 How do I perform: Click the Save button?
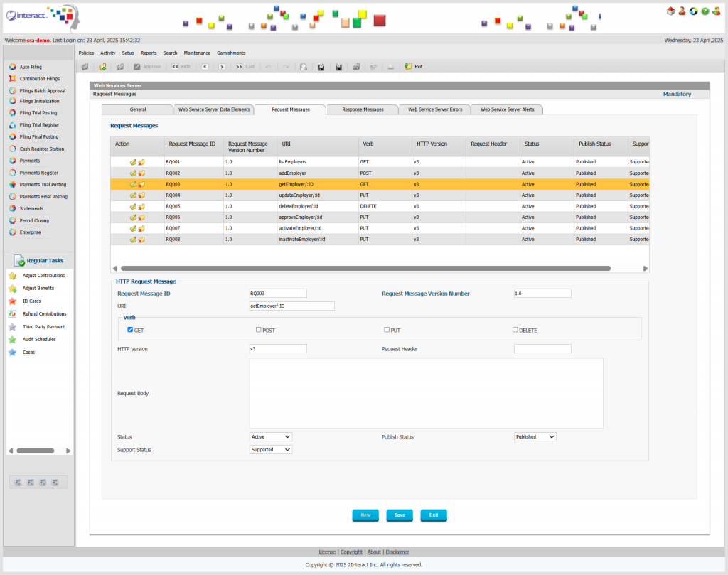click(400, 515)
